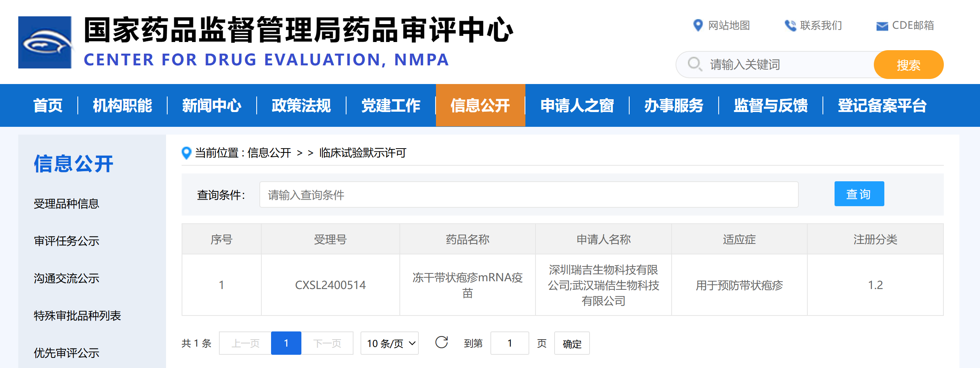
Task: Select 受理品种信息 in the sidebar
Action: coord(66,203)
